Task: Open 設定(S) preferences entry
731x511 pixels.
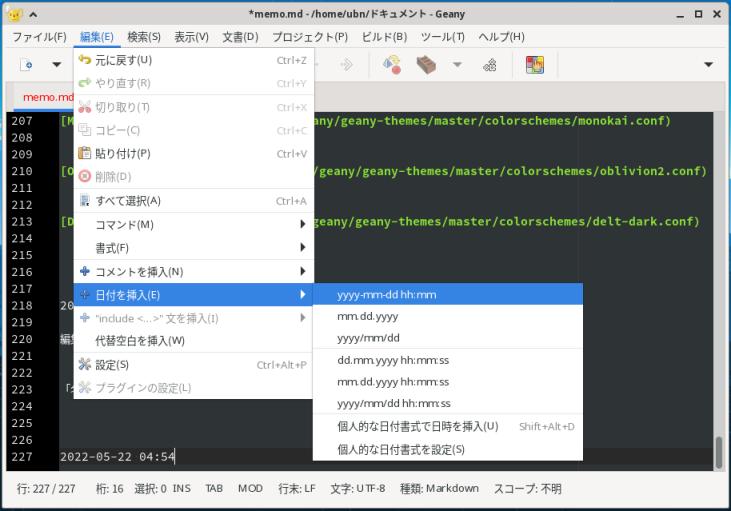Action: (193, 365)
